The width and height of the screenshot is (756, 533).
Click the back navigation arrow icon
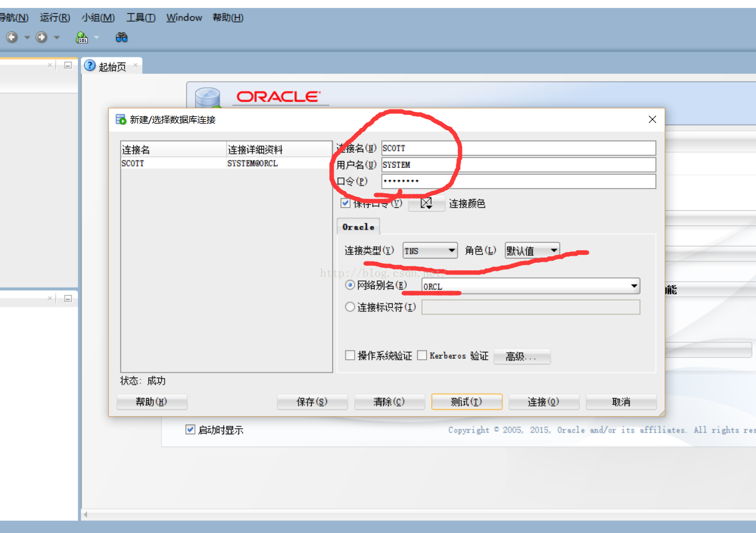point(12,38)
